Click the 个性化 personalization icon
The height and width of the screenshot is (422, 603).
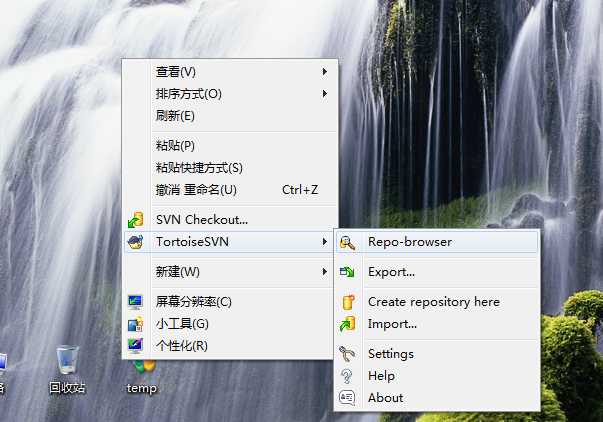(x=135, y=346)
